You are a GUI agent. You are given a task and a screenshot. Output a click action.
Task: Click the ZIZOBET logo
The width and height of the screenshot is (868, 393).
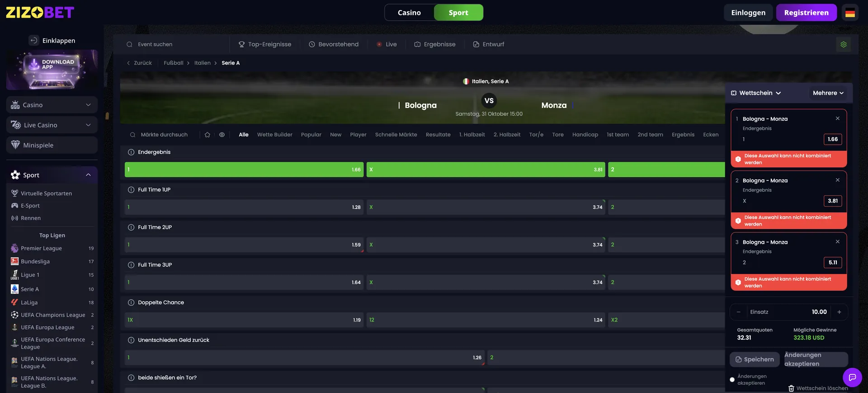[x=40, y=12]
